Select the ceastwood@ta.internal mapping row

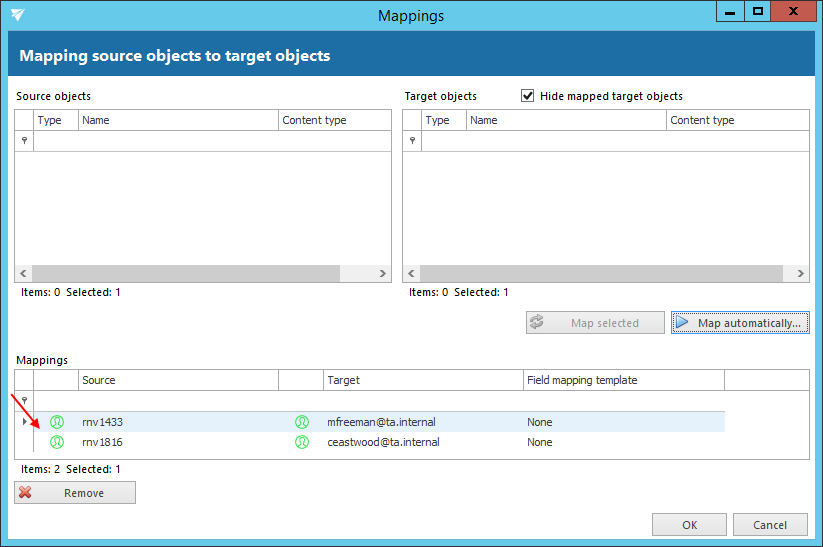pyautogui.click(x=383, y=442)
